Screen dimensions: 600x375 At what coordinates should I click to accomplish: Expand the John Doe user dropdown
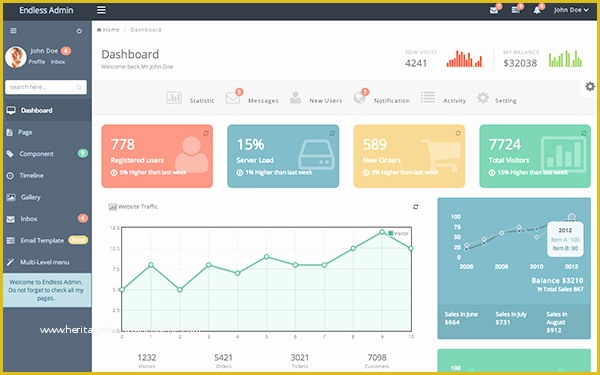pyautogui.click(x=571, y=10)
